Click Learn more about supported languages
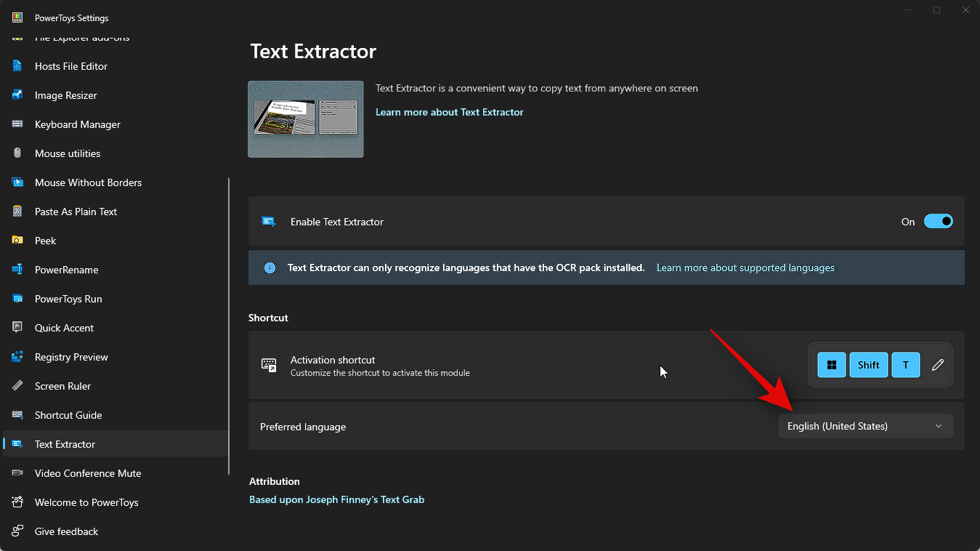The width and height of the screenshot is (980, 551). [x=745, y=268]
